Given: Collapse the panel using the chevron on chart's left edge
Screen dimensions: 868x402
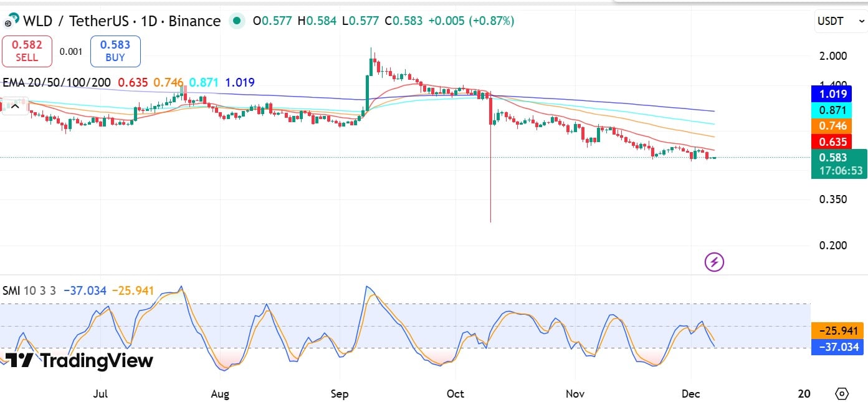Looking at the screenshot, I should coord(15,106).
